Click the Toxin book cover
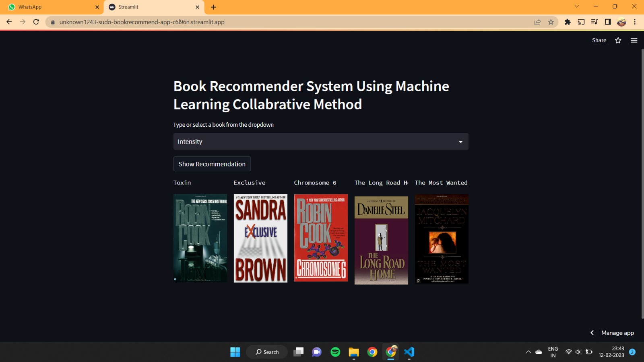 tap(200, 238)
